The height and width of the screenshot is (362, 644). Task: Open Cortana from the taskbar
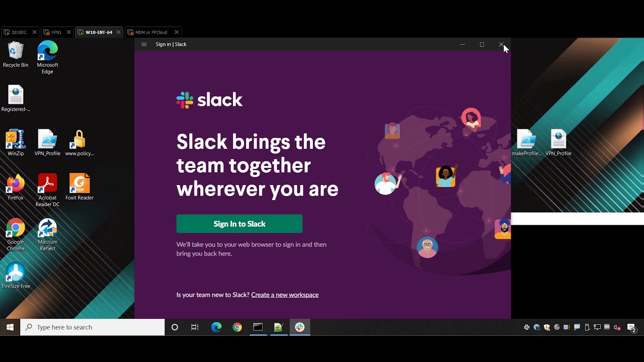click(175, 327)
